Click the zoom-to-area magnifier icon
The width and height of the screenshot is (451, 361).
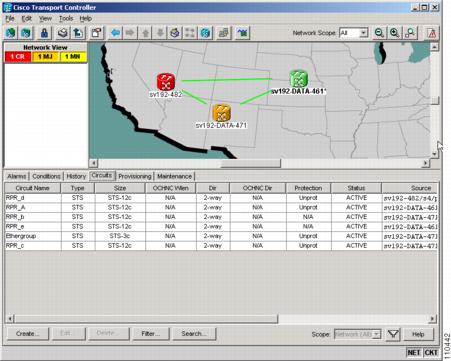click(x=410, y=33)
